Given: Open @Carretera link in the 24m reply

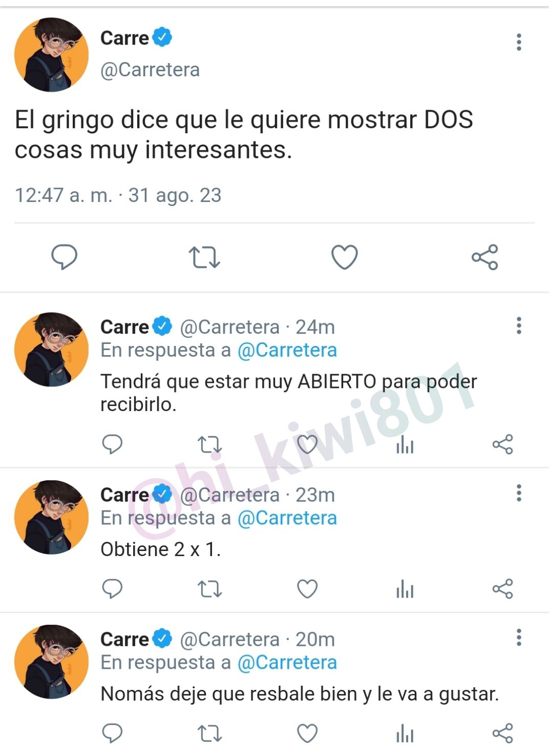Looking at the screenshot, I should [287, 350].
